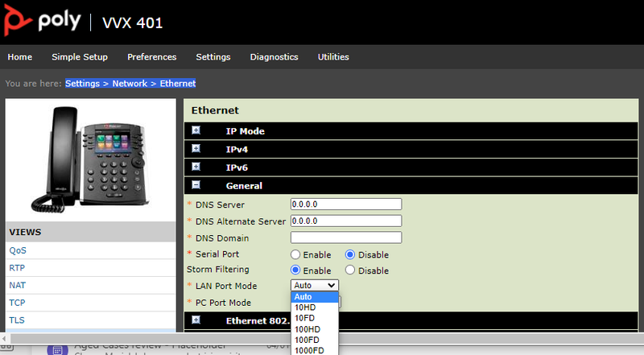Open the Utilities menu

tap(333, 57)
